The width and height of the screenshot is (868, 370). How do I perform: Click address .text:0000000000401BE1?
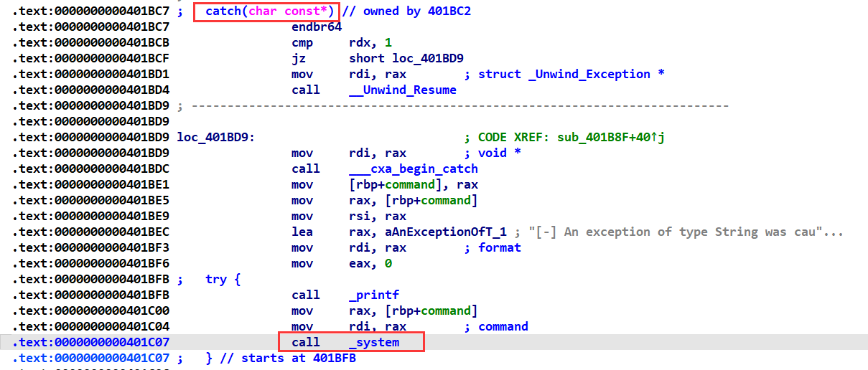click(x=90, y=185)
